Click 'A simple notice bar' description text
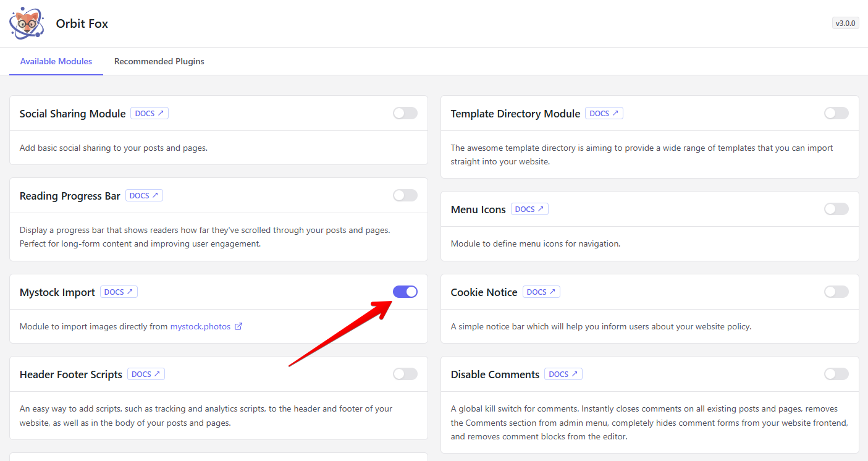 point(601,326)
